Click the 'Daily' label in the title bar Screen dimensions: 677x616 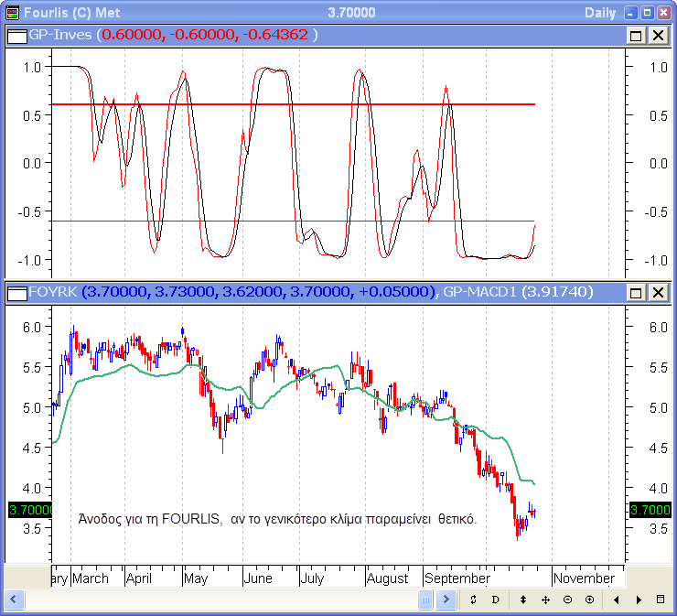coord(599,12)
